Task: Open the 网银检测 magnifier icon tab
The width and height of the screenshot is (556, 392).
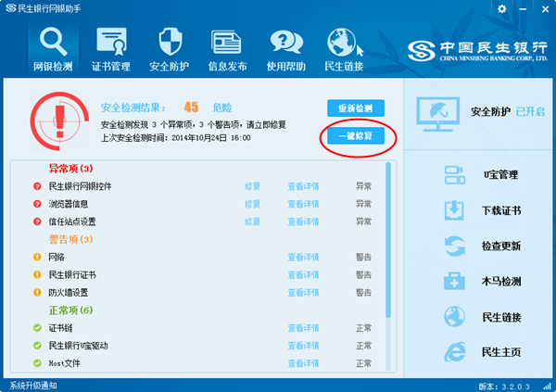Action: (53, 43)
